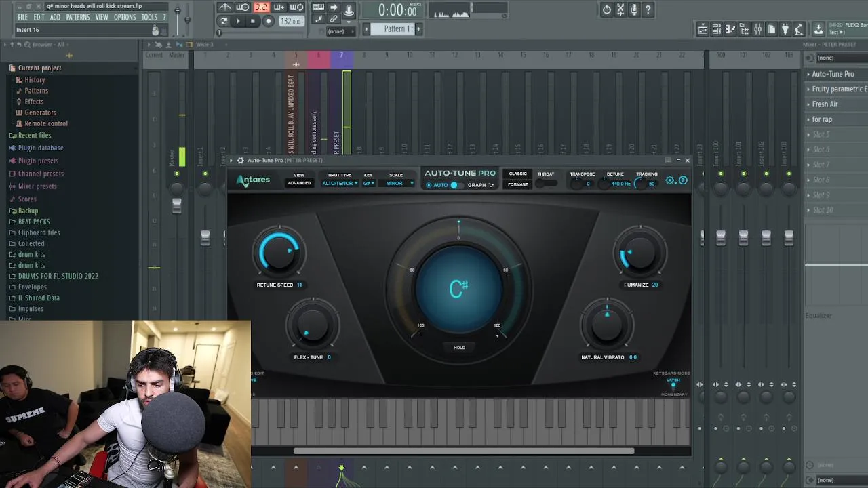868x488 pixels.
Task: Expand the BEAT PACKS folder
Action: tap(34, 222)
